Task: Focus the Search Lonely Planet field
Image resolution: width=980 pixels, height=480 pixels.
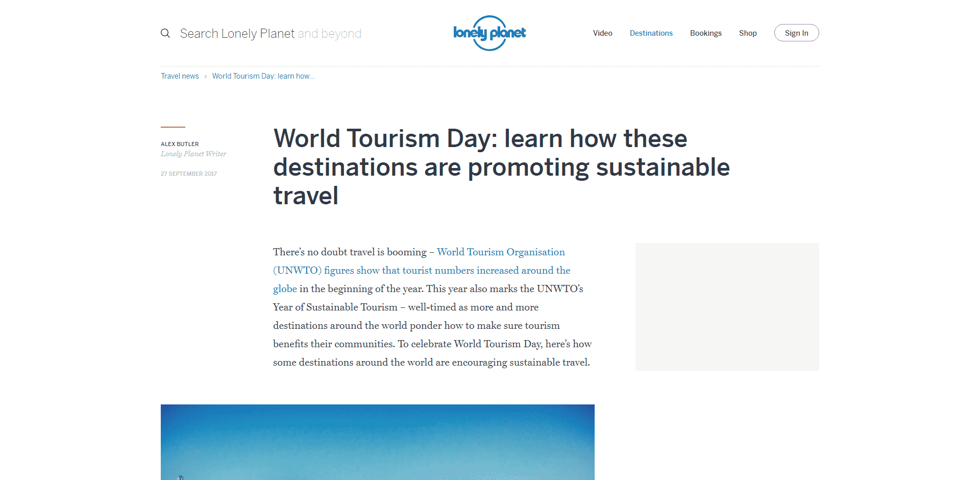Action: pyautogui.click(x=271, y=34)
